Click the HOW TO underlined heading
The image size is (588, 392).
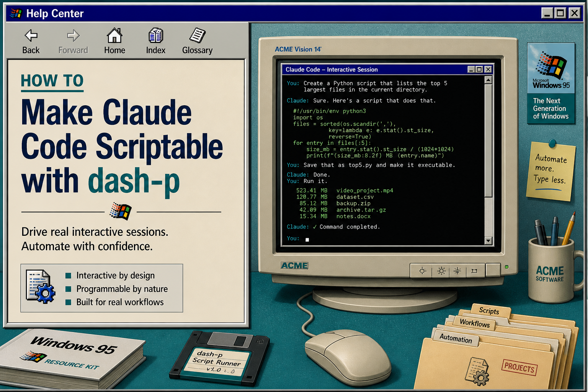pos(52,81)
